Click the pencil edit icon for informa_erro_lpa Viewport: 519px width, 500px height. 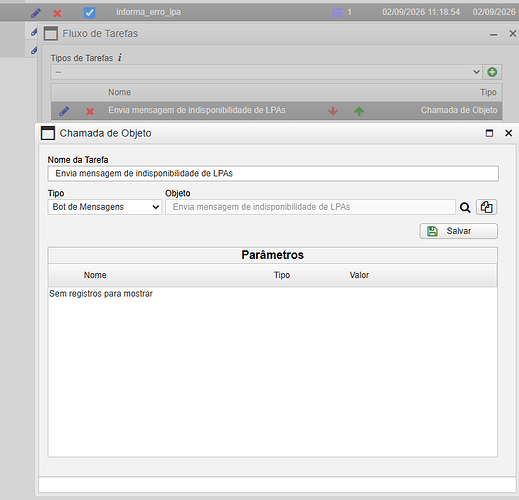click(36, 13)
